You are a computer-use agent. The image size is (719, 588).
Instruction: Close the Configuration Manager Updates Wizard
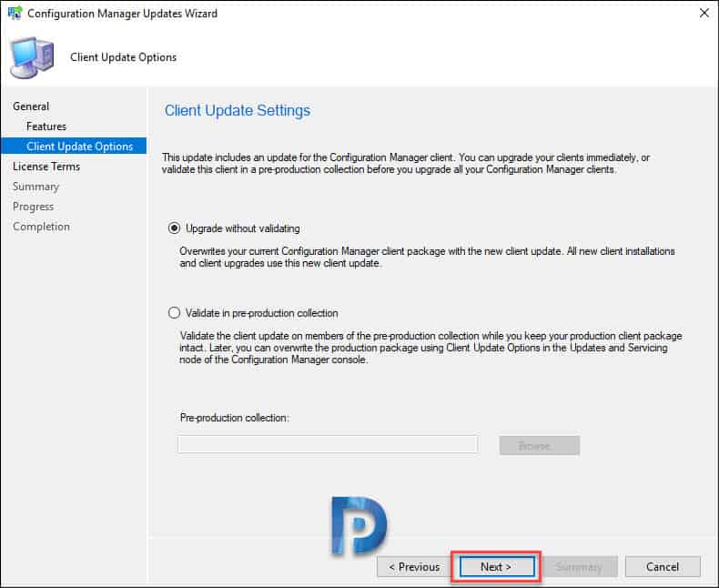pos(704,13)
